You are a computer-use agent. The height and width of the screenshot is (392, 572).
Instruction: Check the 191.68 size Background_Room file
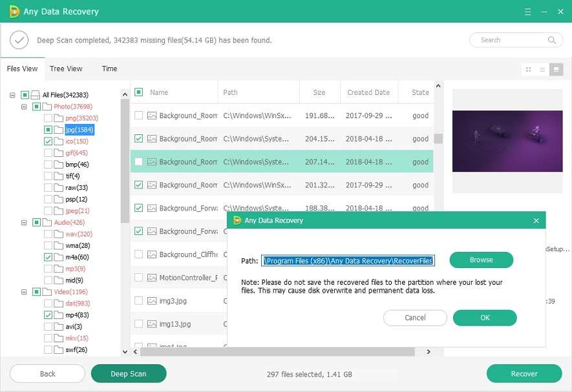click(138, 116)
